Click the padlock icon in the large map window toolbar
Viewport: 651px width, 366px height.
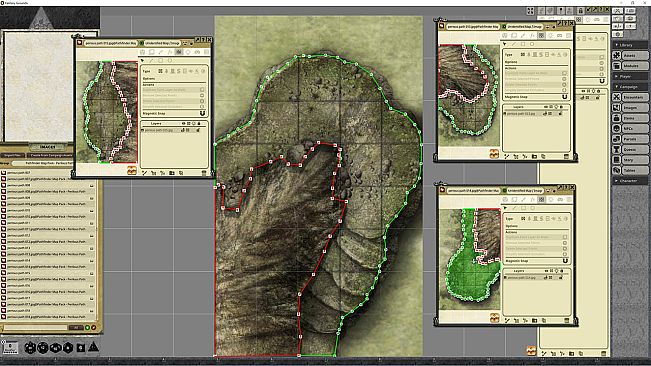(580, 11)
